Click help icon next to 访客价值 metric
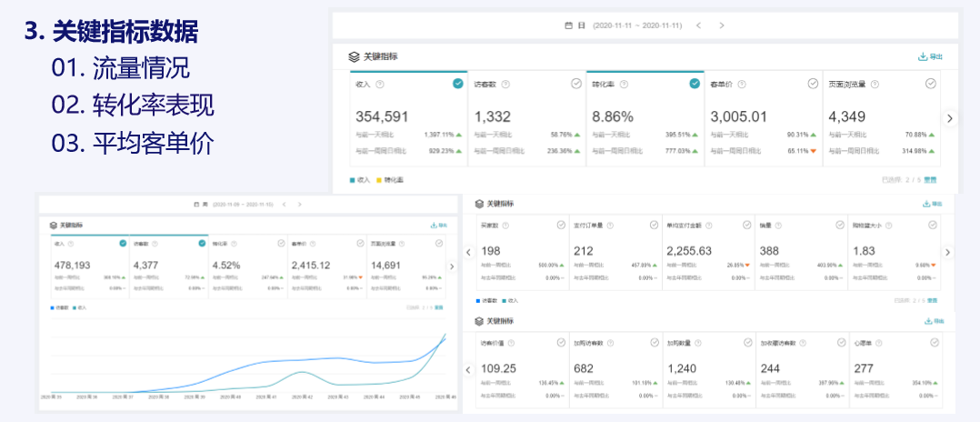 512,344
